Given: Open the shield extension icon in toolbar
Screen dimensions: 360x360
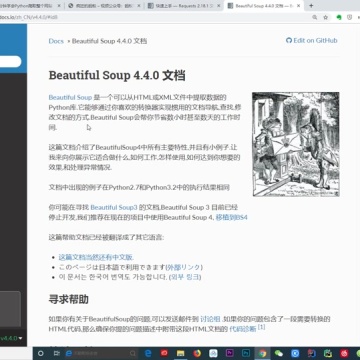Looking at the screenshot, I should 349,17.
